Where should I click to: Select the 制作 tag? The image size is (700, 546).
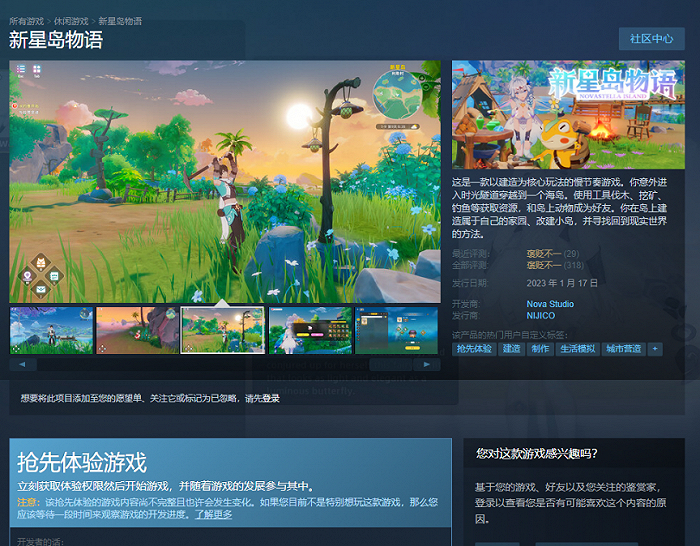click(x=540, y=349)
